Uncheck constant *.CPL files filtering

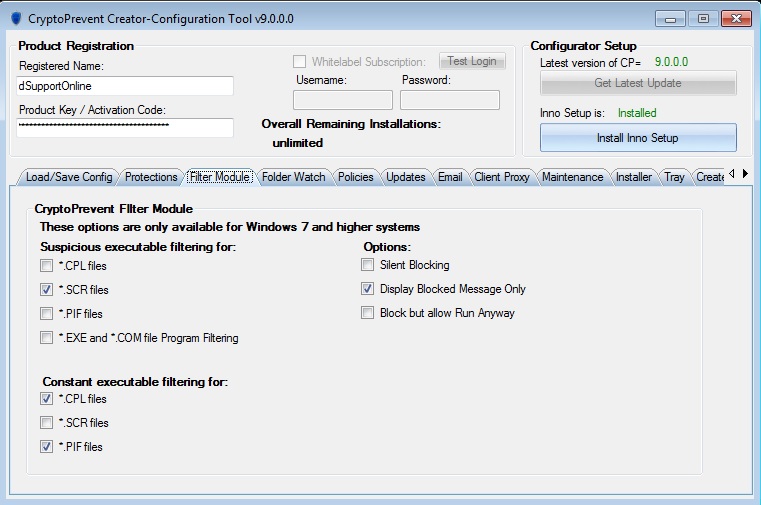(x=47, y=399)
